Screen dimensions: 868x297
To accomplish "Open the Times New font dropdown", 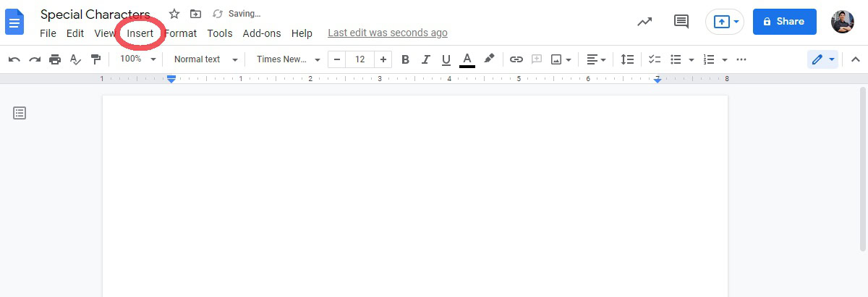I will point(288,59).
